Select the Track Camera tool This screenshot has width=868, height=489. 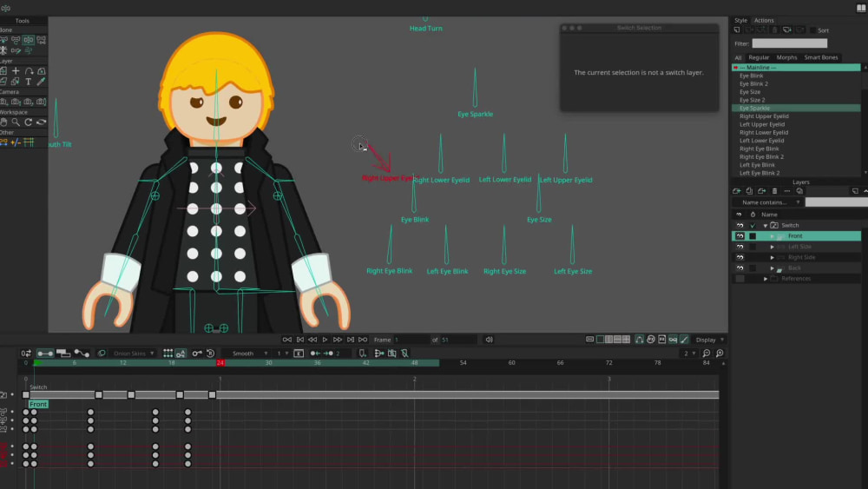pos(3,102)
